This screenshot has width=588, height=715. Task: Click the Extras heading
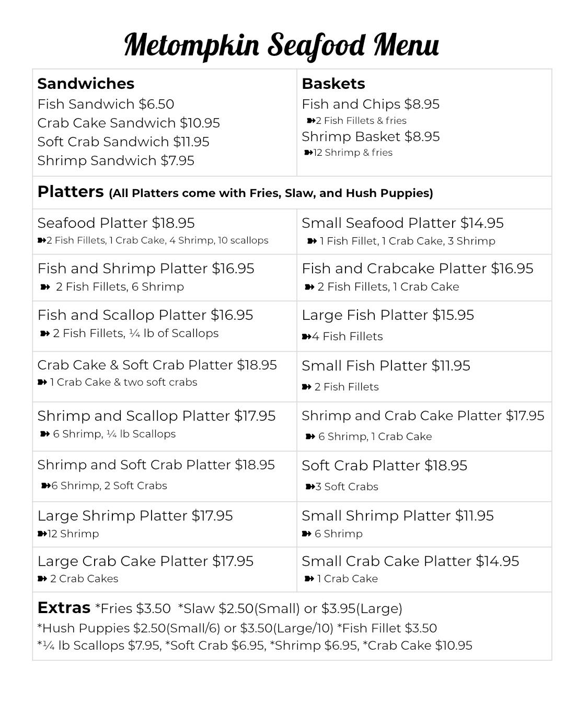tap(64, 608)
